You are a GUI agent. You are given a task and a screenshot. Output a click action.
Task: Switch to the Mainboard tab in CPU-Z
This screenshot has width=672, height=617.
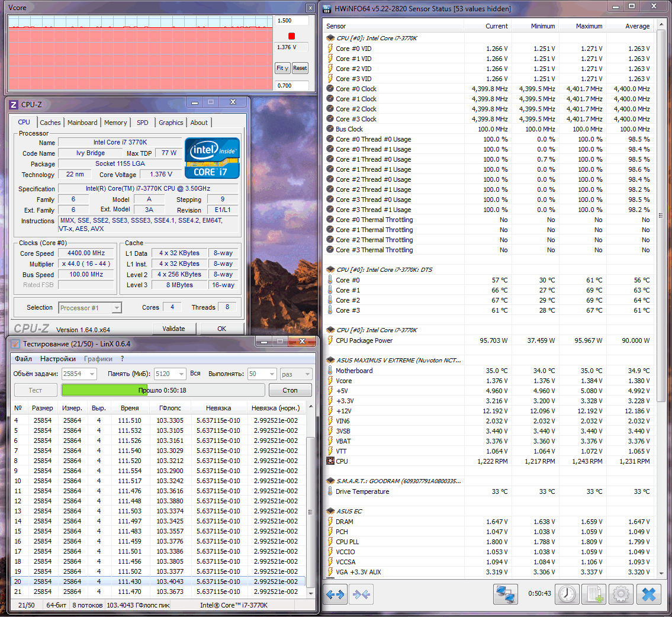[82, 123]
